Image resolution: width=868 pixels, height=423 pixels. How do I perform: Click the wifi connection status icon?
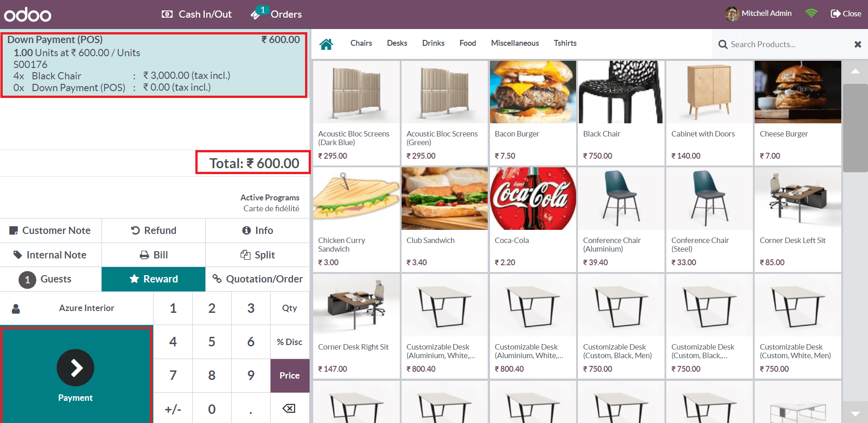(811, 14)
